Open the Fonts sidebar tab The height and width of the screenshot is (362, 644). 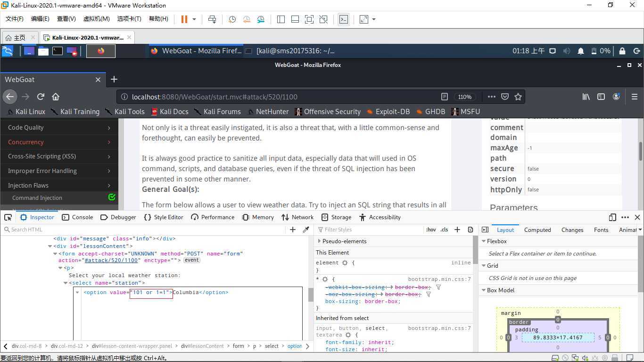click(x=601, y=230)
